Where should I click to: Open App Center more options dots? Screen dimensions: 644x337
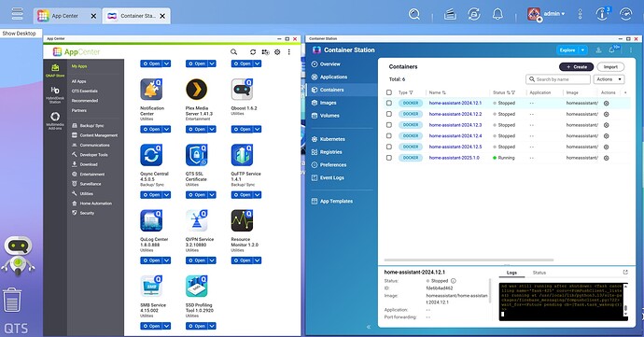point(289,51)
